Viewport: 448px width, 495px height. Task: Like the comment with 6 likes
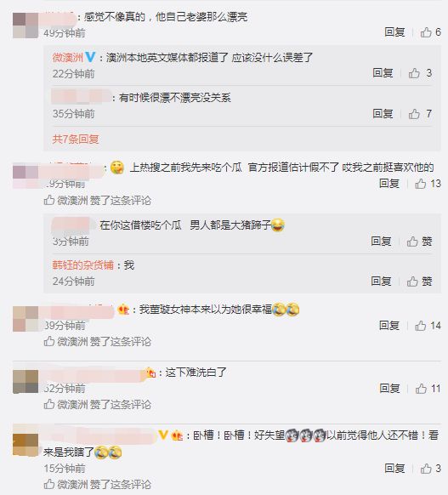coord(430,31)
